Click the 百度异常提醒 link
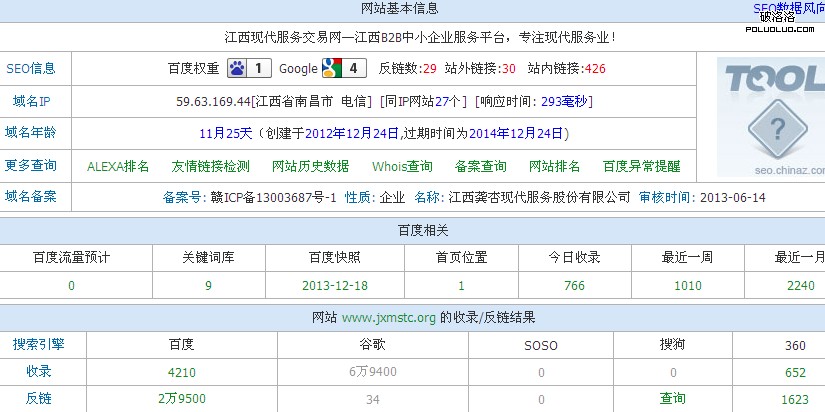825x412 pixels. point(641,166)
